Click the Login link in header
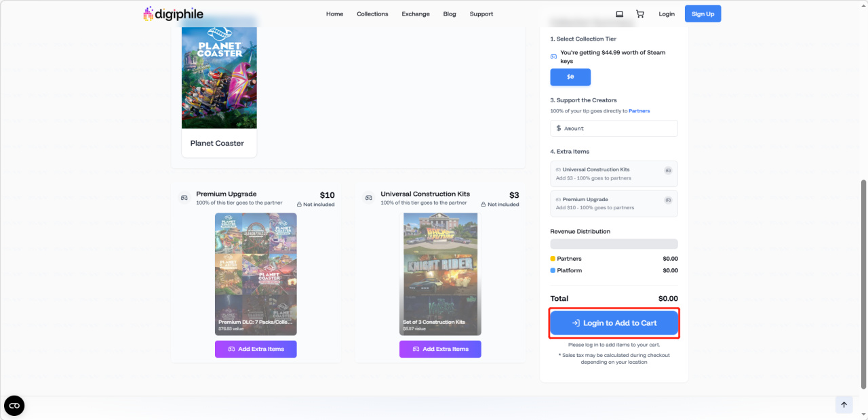 (667, 14)
